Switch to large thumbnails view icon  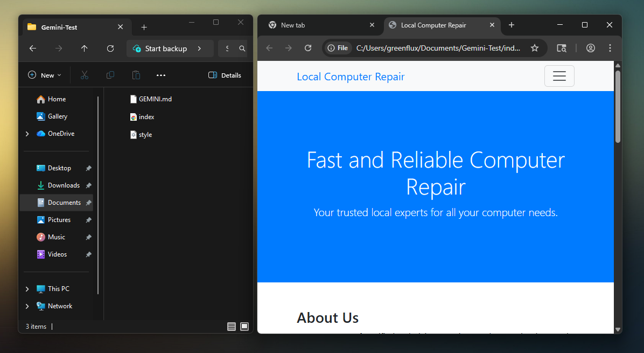(244, 327)
